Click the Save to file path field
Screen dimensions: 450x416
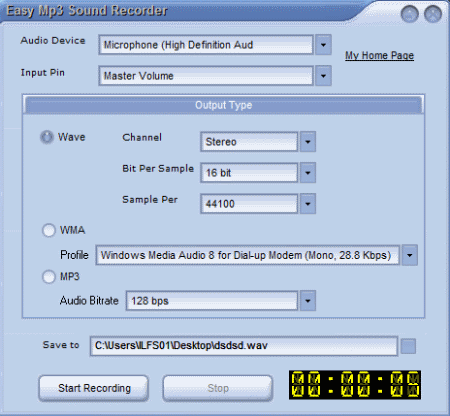tap(244, 346)
